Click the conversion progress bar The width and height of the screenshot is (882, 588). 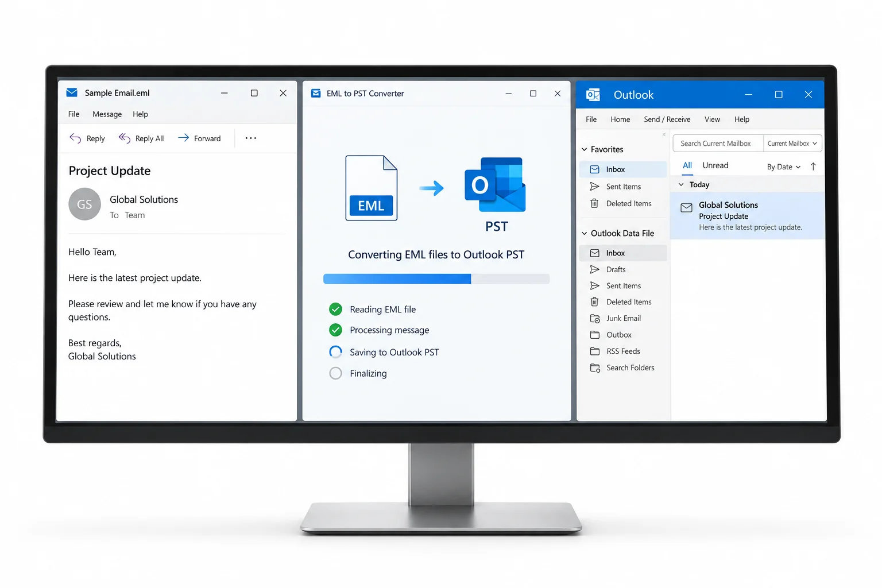[x=436, y=279]
